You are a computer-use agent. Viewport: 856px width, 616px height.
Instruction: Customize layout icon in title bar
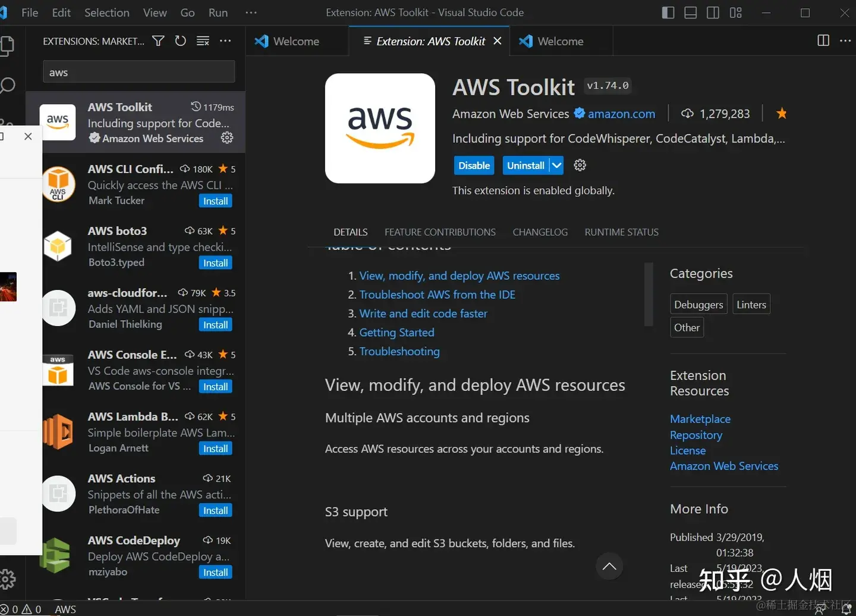[x=736, y=12]
